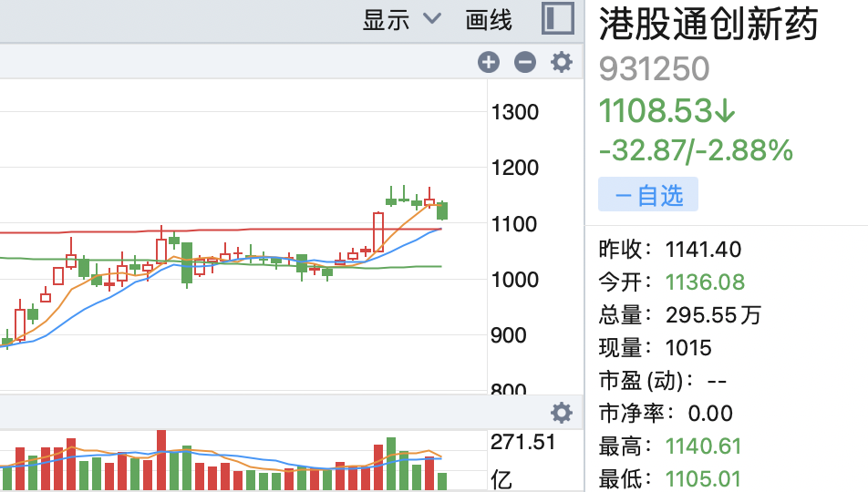Screen dimensions: 868x492
Task: Zoom in the chart with plus icon
Action: tap(489, 62)
